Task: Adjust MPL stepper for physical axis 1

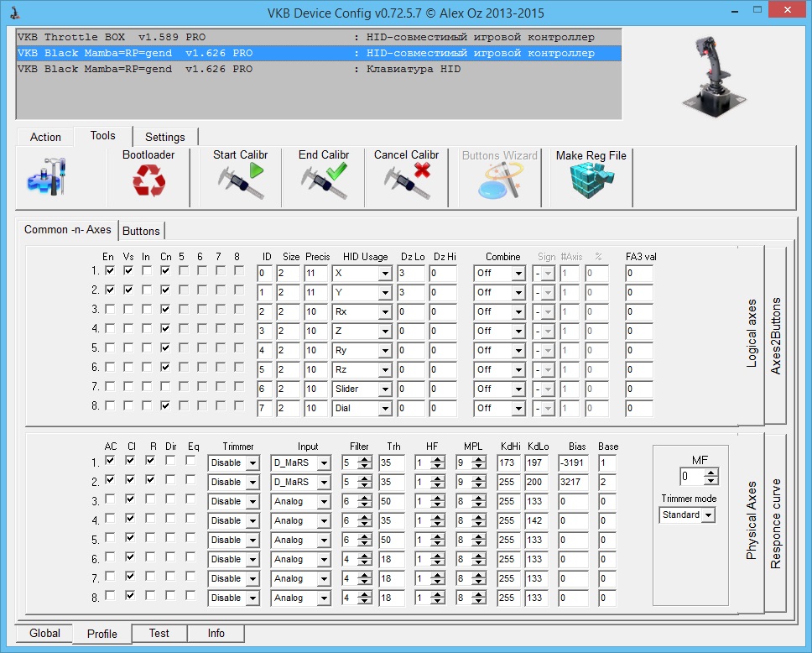Action: tap(479, 462)
